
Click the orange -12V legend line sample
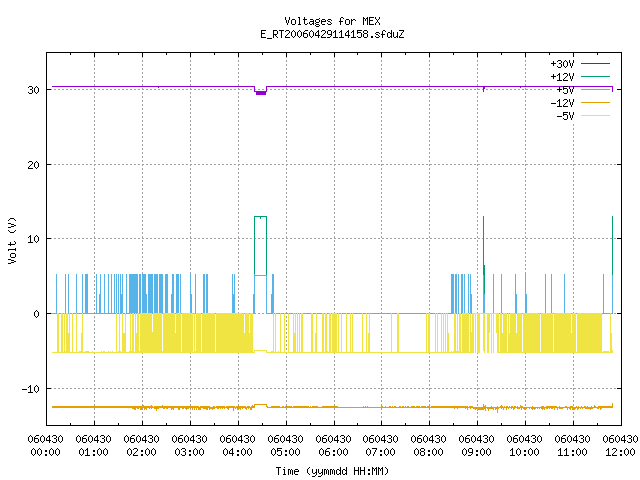pyautogui.click(x=596, y=102)
